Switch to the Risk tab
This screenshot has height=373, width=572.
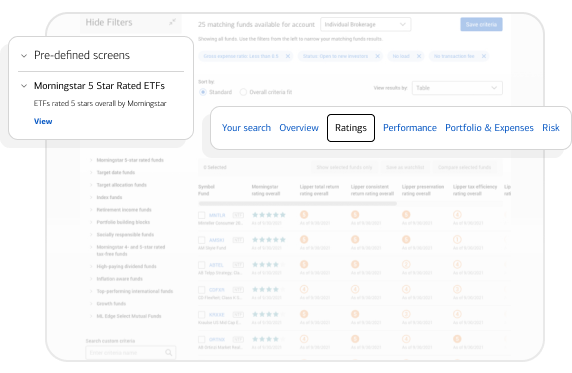point(550,128)
